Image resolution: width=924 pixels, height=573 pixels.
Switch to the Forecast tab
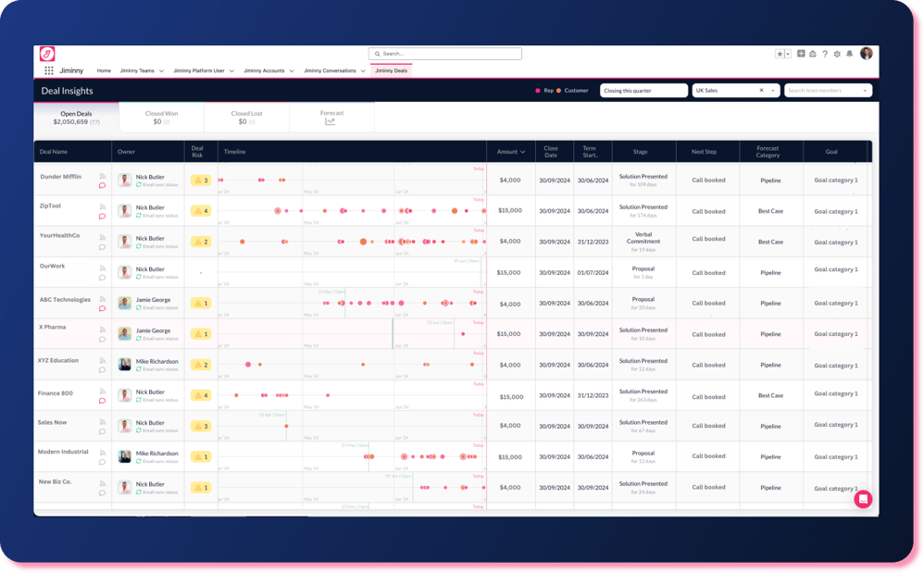pos(331,118)
